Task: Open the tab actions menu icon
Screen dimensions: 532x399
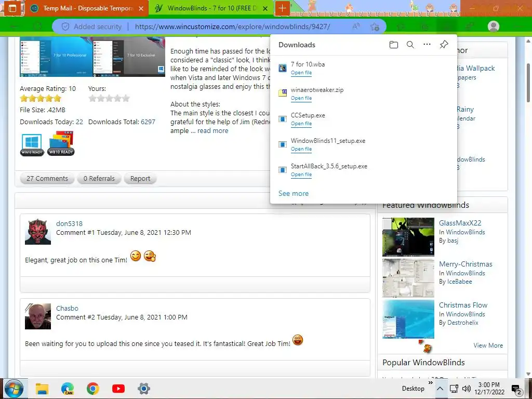Action: (12, 8)
